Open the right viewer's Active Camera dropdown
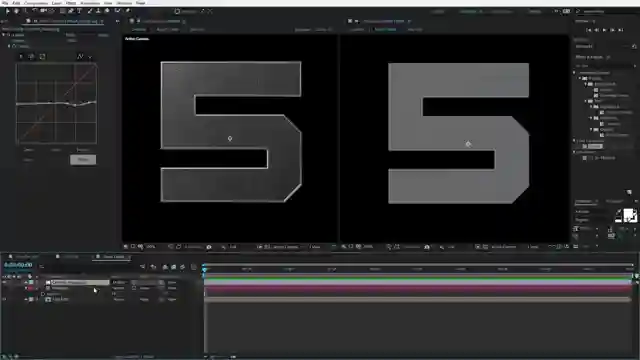The image size is (640, 360). [504, 247]
